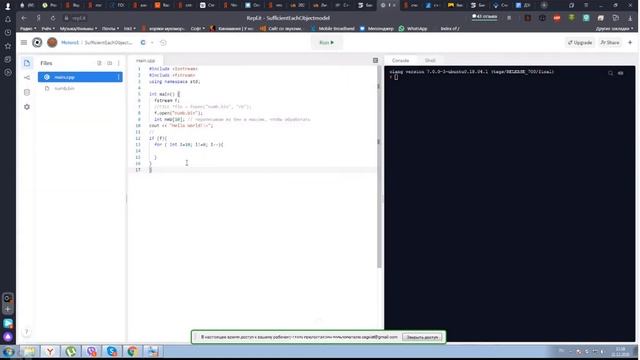Expand the Музыка/Фильмы bookmarks folder
This screenshot has width=640, height=360.
[x=78, y=29]
